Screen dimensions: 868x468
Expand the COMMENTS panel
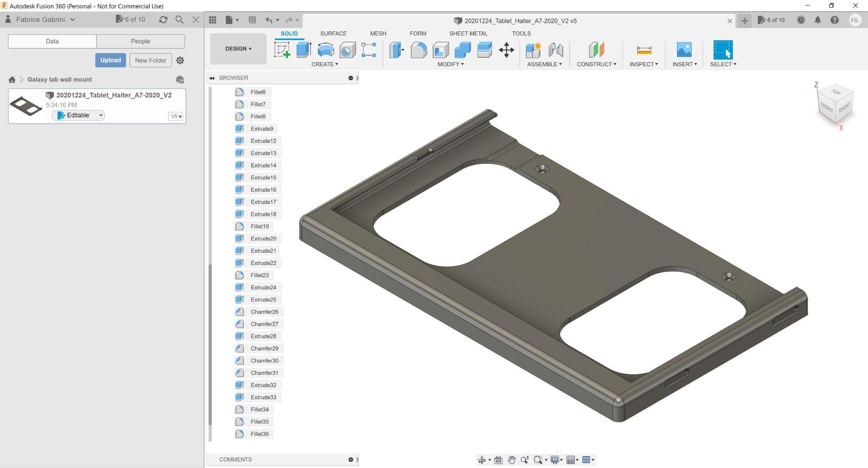point(351,460)
